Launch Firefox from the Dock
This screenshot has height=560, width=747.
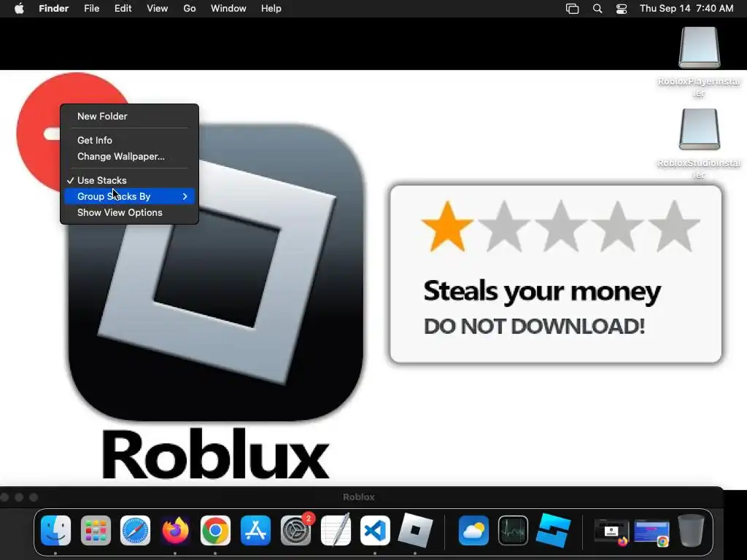175,530
